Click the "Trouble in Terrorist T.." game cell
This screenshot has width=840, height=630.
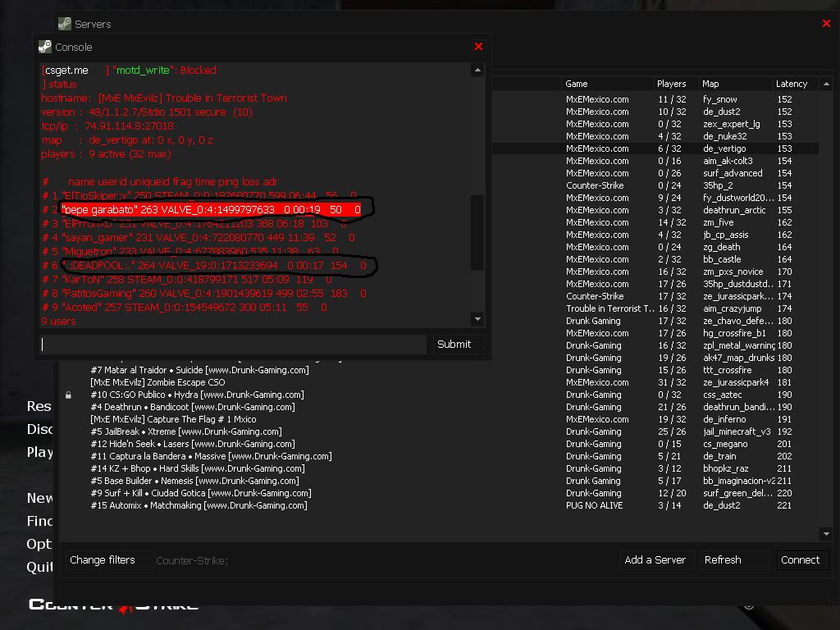click(x=610, y=308)
